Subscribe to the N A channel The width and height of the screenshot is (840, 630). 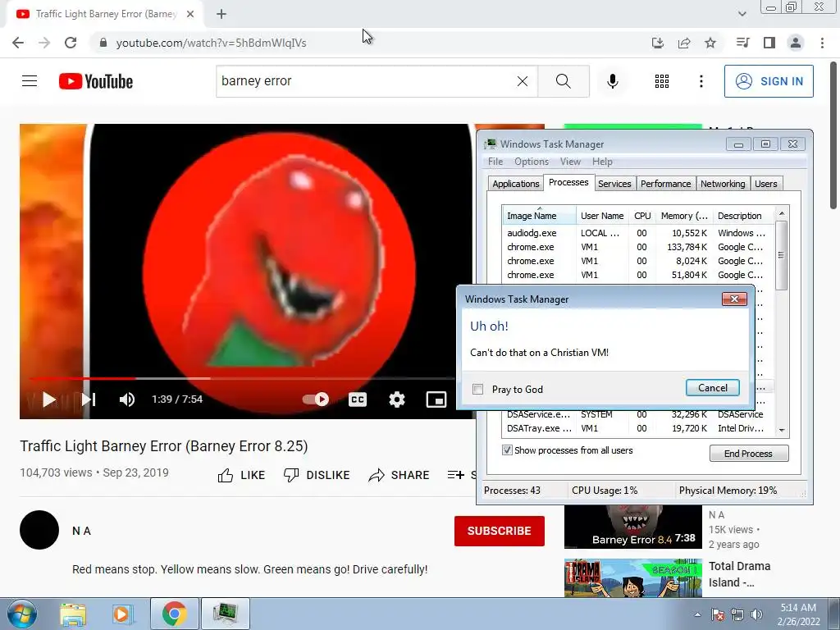point(500,531)
